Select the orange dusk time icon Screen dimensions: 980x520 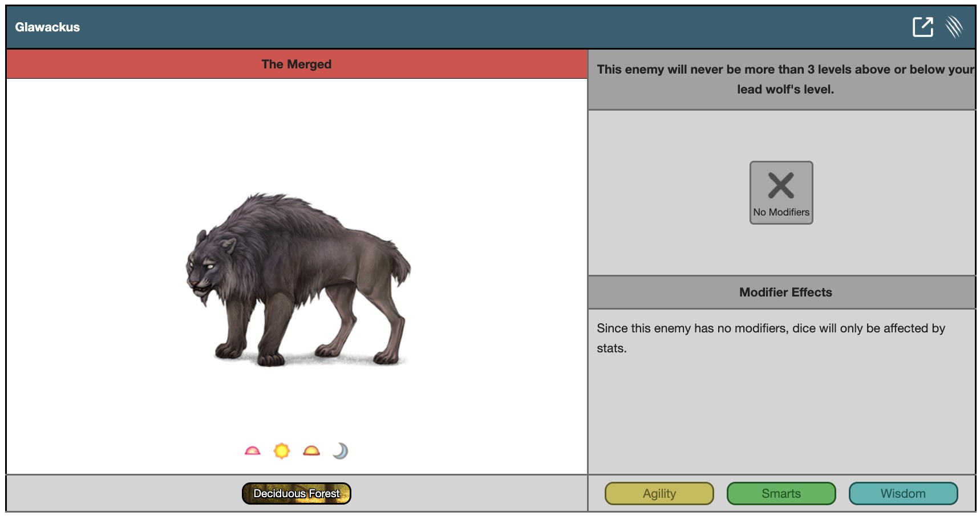[x=311, y=451]
